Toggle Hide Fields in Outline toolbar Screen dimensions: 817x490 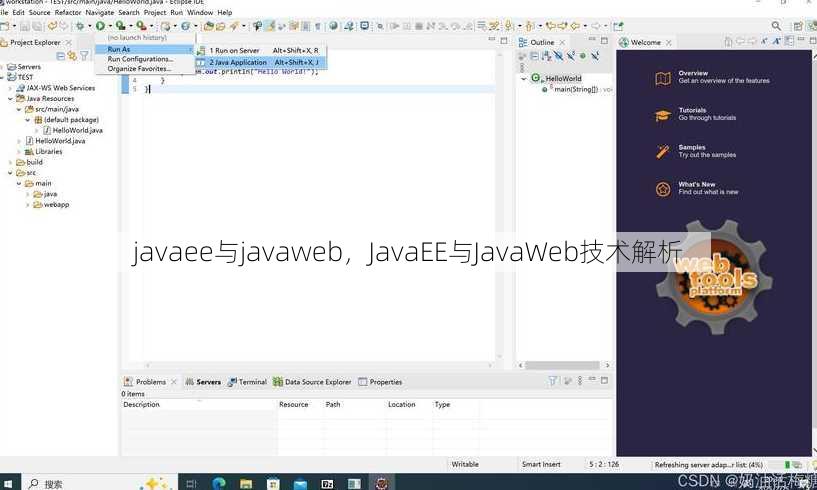558,56
